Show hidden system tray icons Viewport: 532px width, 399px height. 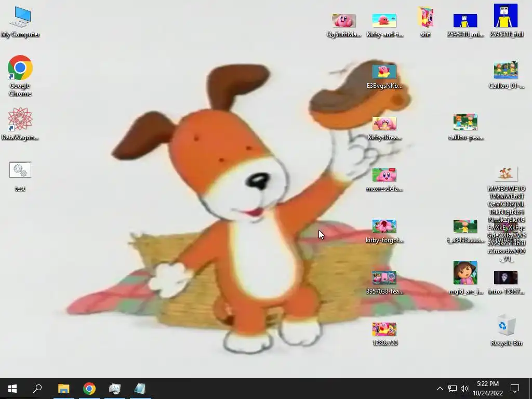(440, 389)
